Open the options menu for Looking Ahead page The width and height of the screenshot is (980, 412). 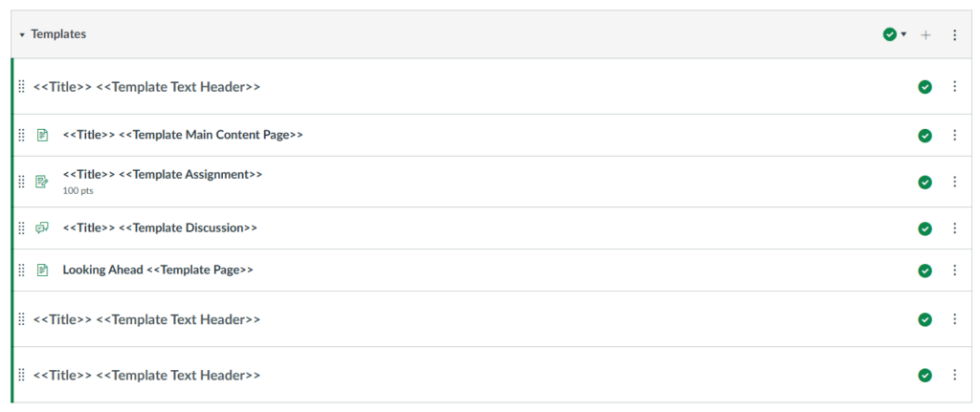click(x=954, y=271)
